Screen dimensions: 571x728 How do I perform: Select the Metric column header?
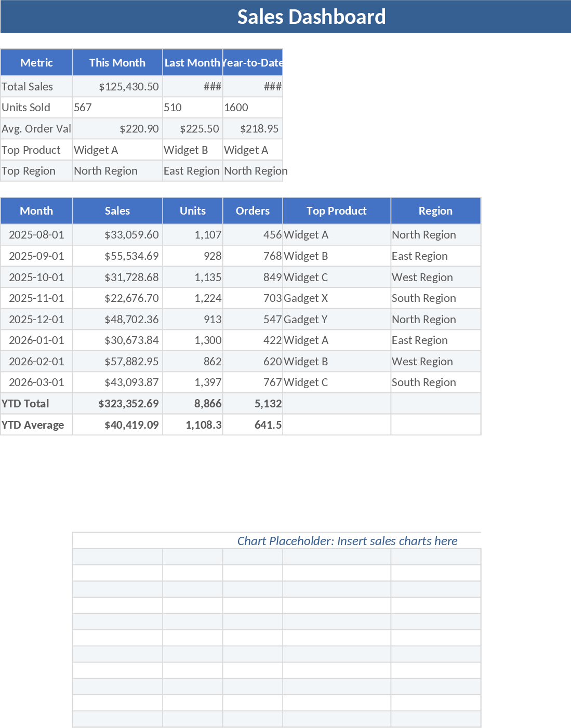36,62
